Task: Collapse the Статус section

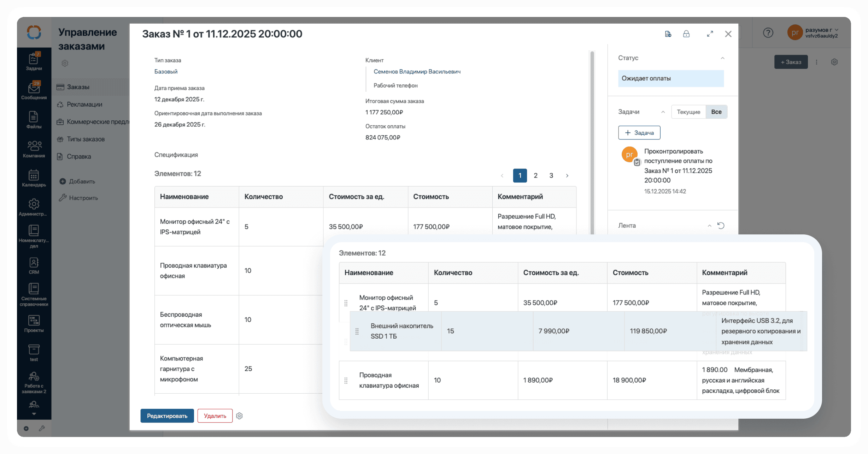Action: [722, 58]
